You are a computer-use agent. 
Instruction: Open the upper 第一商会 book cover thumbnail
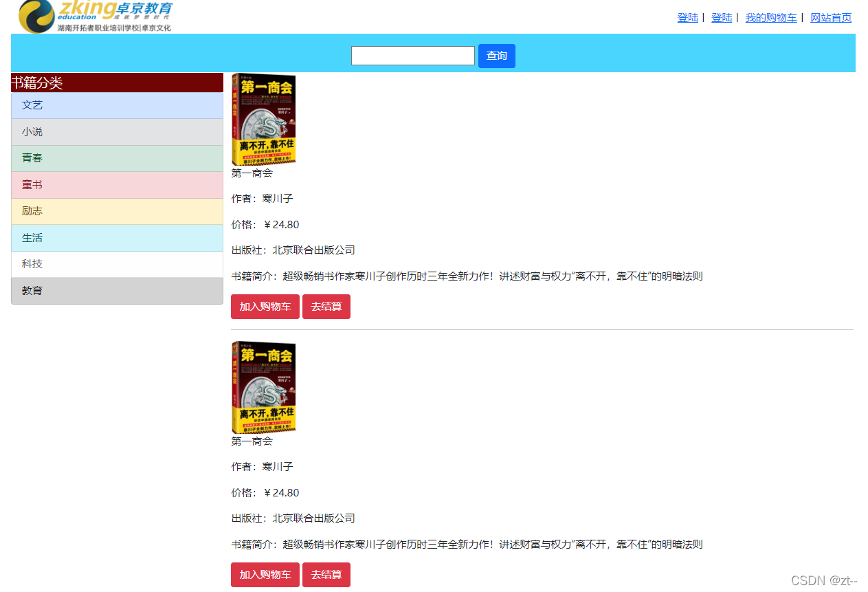(263, 120)
